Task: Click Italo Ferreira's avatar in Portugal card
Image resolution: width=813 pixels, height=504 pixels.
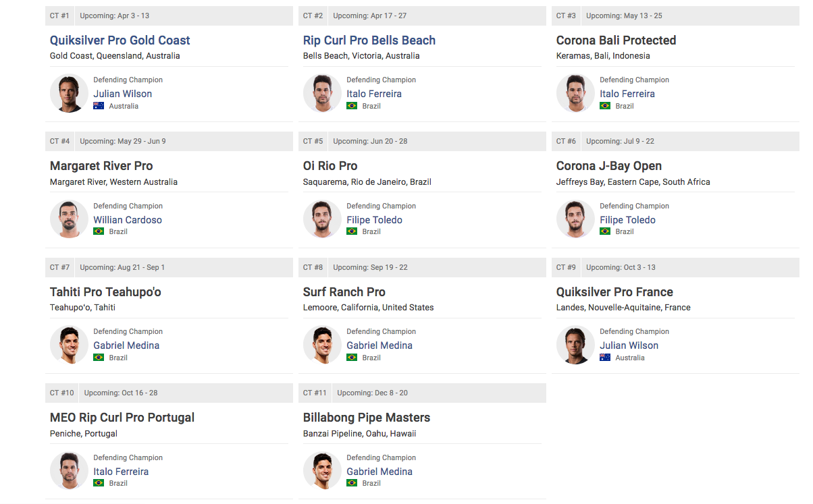Action: tap(69, 470)
